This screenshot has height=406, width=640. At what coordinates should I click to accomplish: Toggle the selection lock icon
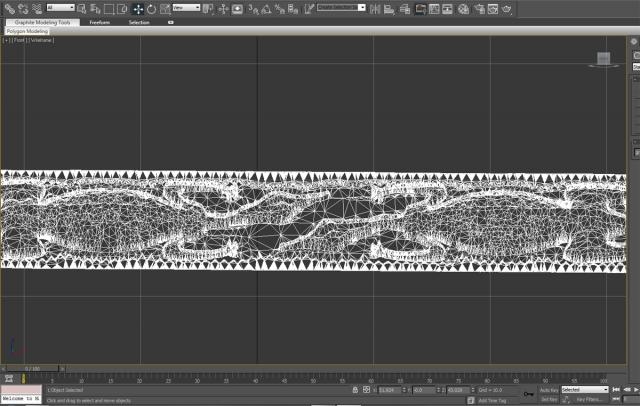355,389
